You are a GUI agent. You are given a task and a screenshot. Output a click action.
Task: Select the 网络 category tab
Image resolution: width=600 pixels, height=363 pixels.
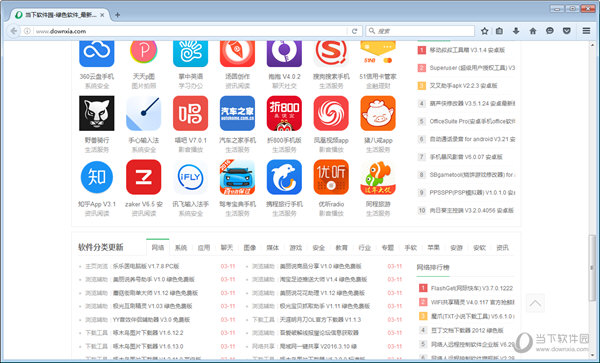[158, 247]
